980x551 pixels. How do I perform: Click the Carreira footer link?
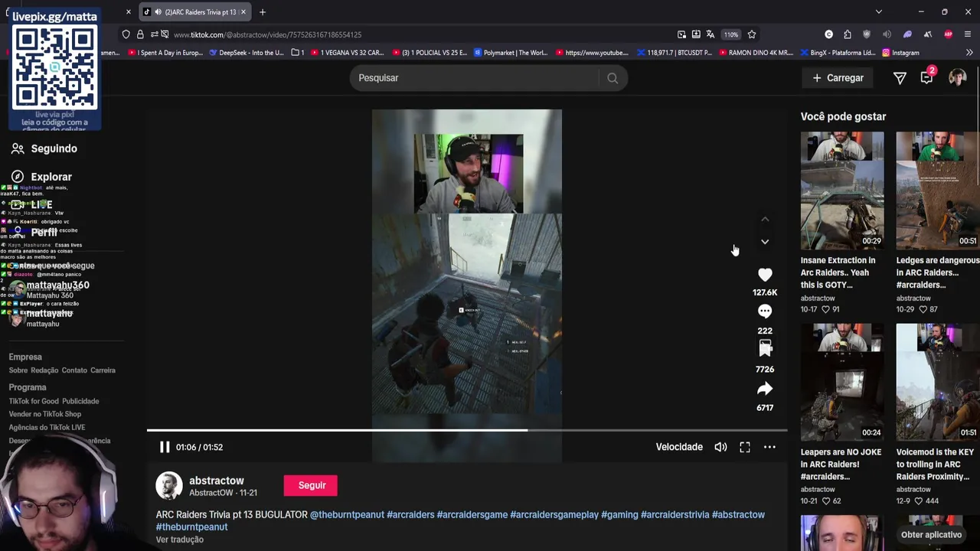coord(103,370)
